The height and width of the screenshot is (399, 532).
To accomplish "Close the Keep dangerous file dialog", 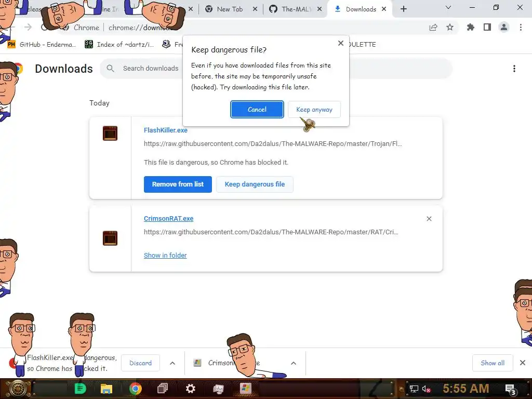I will 341,43.
